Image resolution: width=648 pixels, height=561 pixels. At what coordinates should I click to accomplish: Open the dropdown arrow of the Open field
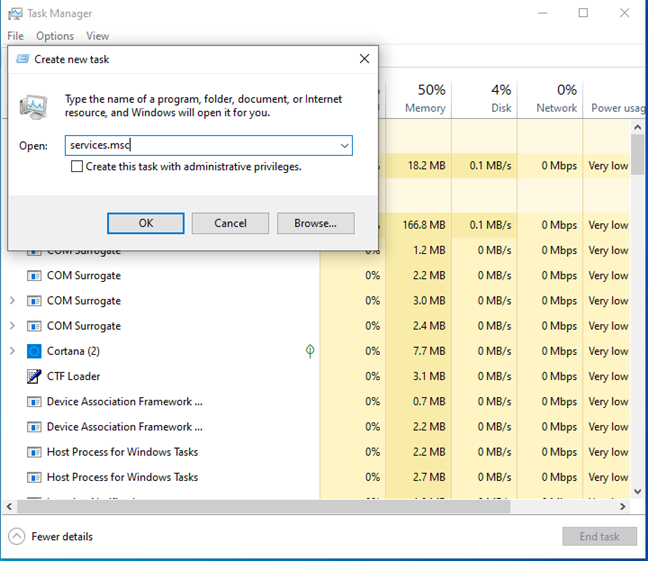pyautogui.click(x=344, y=146)
